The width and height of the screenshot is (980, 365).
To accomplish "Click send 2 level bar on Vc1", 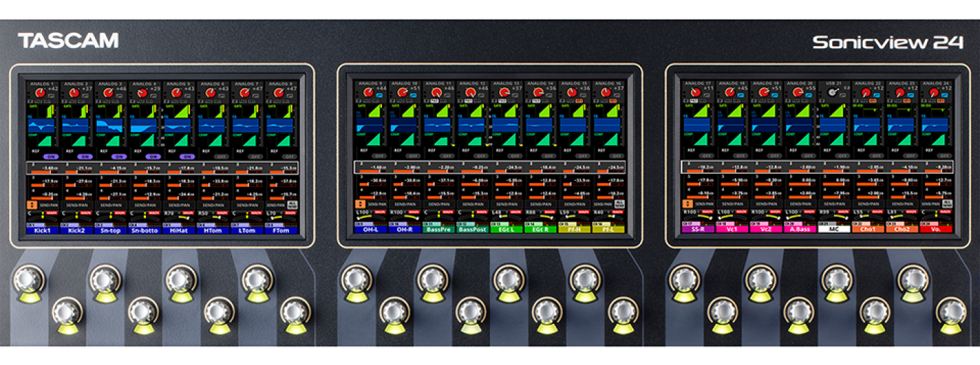I will coord(729,170).
